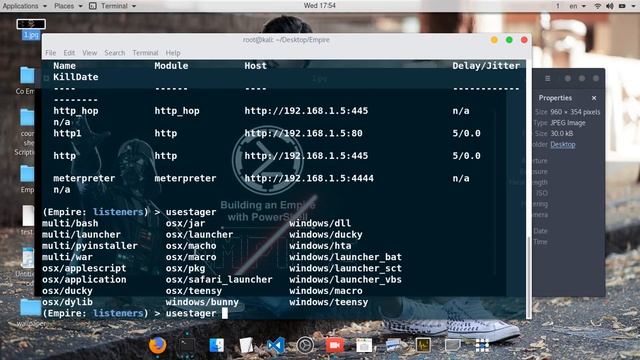Click the windows/bunny stager entry
Viewport: 640px width, 360px height.
(x=202, y=302)
